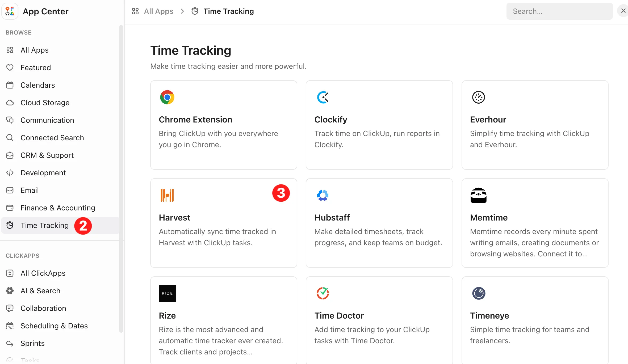Viewport: 628px width, 364px height.
Task: Navigate to All Apps breadcrumb link
Action: (x=158, y=11)
